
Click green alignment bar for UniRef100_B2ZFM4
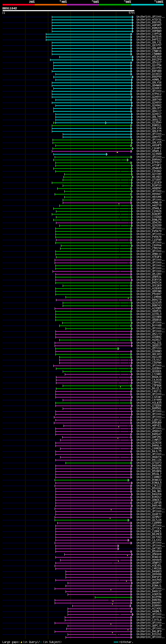[113, 597]
